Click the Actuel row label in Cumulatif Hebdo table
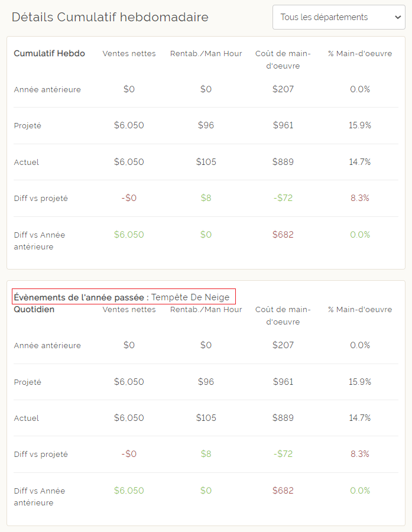The height and width of the screenshot is (532, 412). pos(27,162)
